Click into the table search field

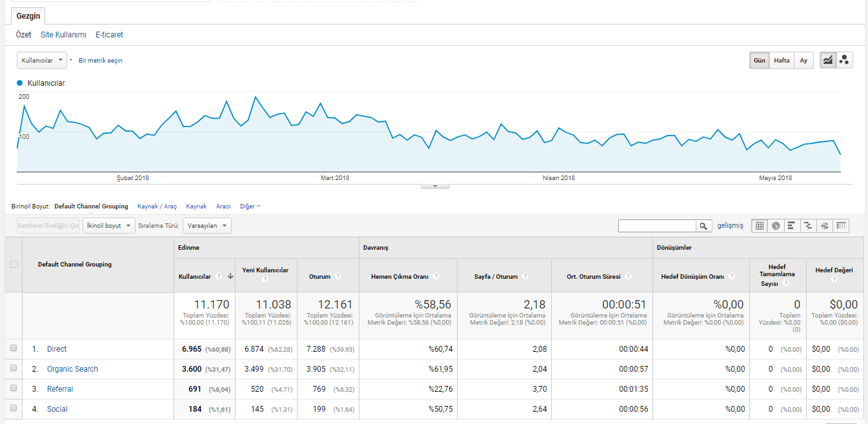pyautogui.click(x=656, y=226)
